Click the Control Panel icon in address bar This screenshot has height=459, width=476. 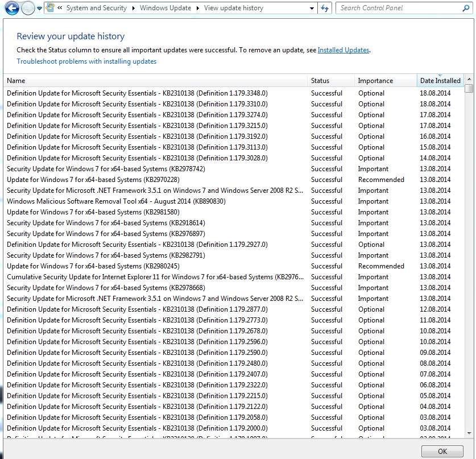point(50,8)
